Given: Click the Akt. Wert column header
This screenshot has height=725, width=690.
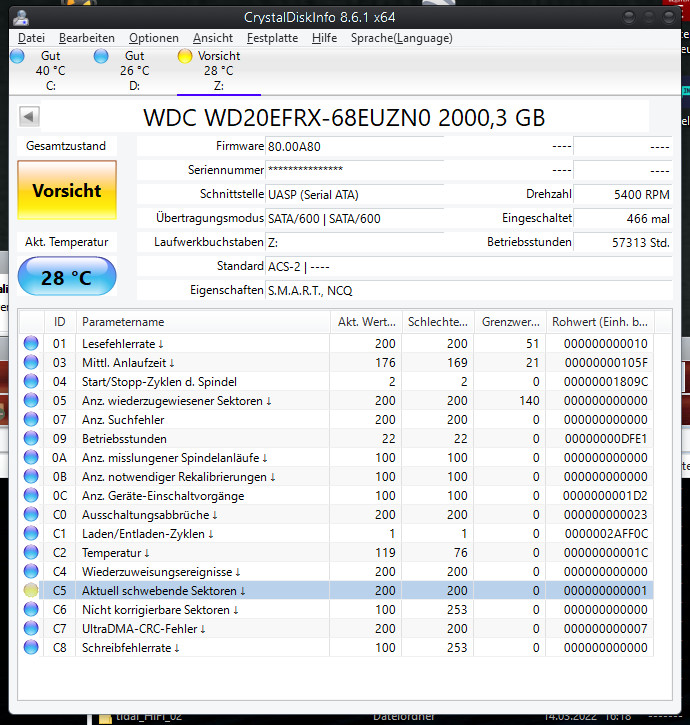Looking at the screenshot, I should [x=366, y=322].
